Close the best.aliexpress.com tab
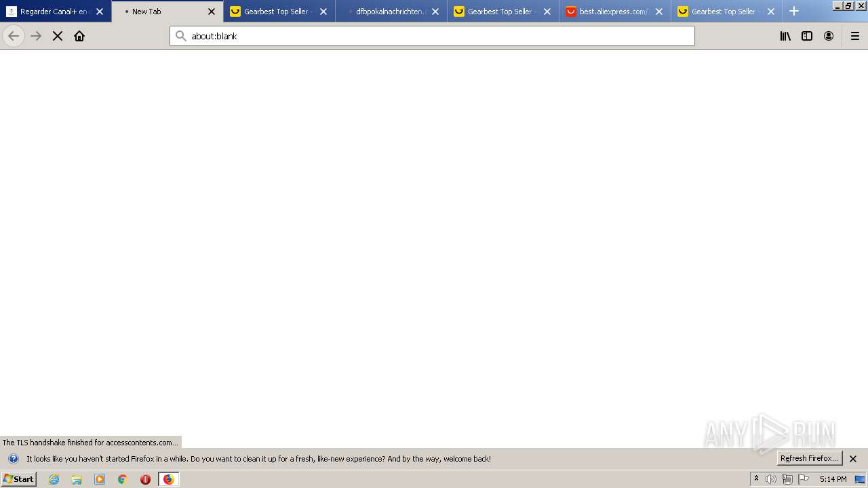Screen dimensions: 868x488 pyautogui.click(x=659, y=12)
